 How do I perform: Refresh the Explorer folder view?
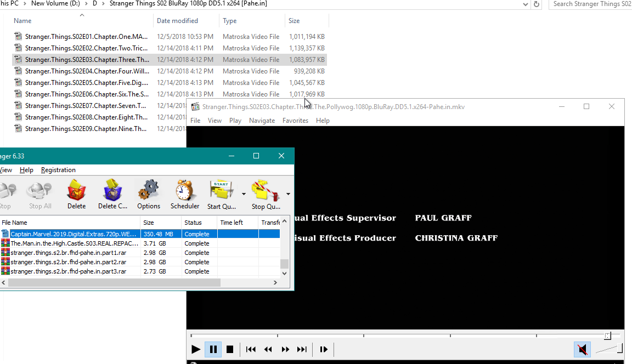tap(537, 4)
